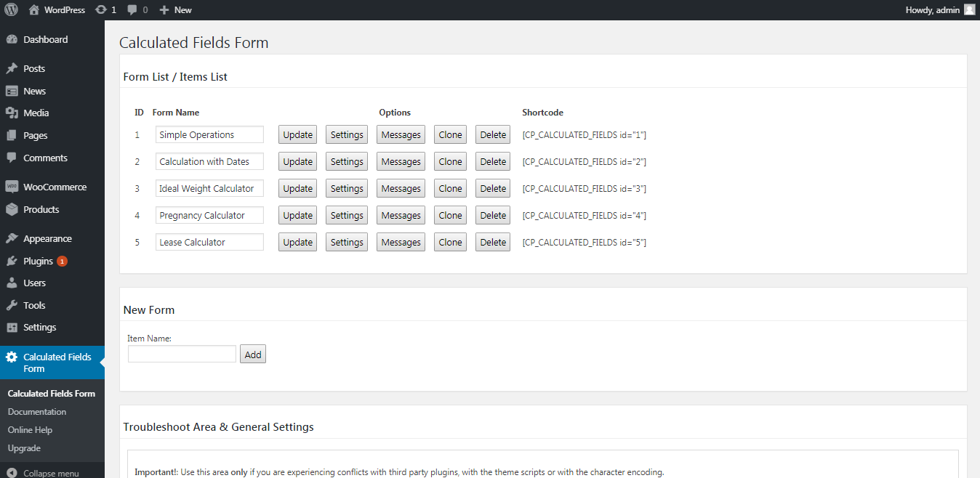Click the Collapse menu arrow icon
980x478 pixels.
[x=12, y=473]
